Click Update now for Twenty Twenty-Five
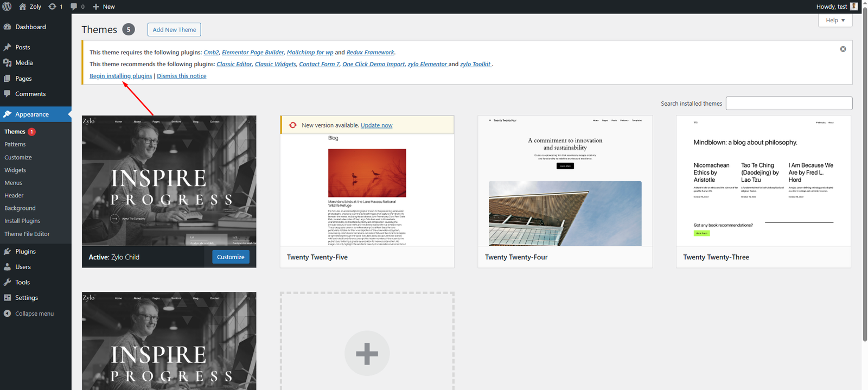This screenshot has width=868, height=390. pyautogui.click(x=376, y=125)
